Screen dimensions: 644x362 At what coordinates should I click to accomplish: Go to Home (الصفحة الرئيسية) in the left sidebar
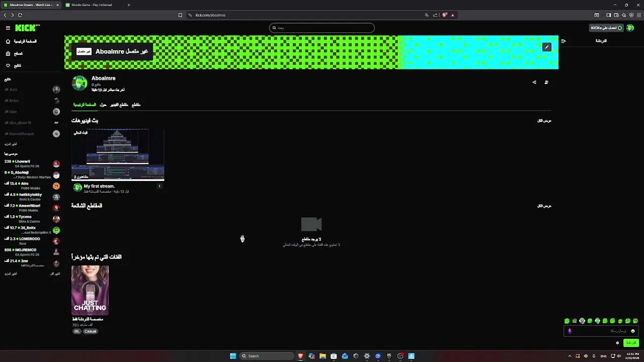(x=21, y=41)
